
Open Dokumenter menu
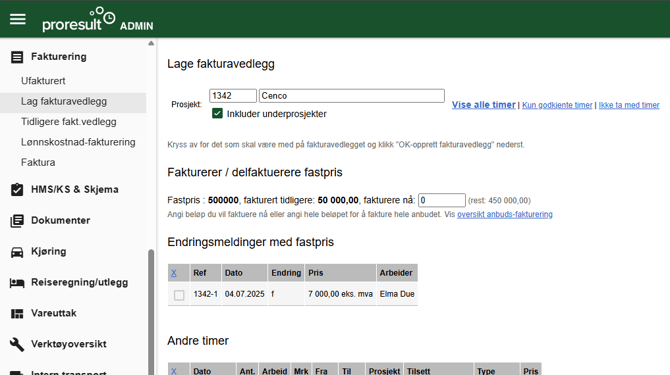(x=61, y=221)
